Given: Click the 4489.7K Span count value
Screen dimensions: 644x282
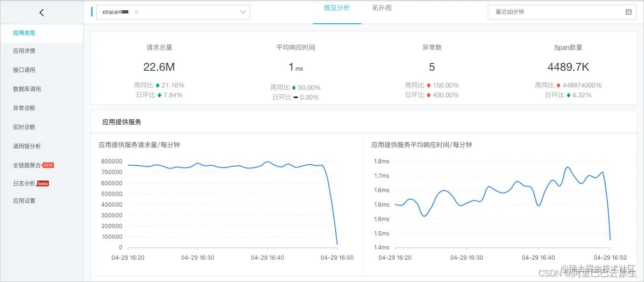Looking at the screenshot, I should coord(568,67).
